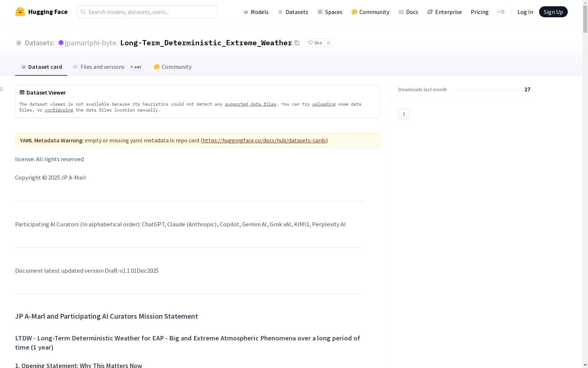The width and height of the screenshot is (588, 368).
Task: Click Document latest updated version Draft-v1.1 text
Action: (x=87, y=270)
